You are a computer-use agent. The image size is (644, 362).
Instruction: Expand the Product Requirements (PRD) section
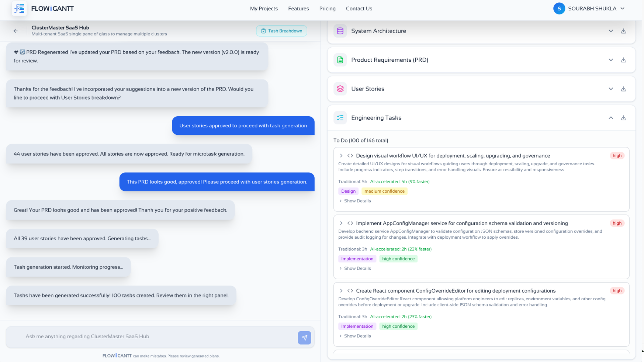(611, 60)
